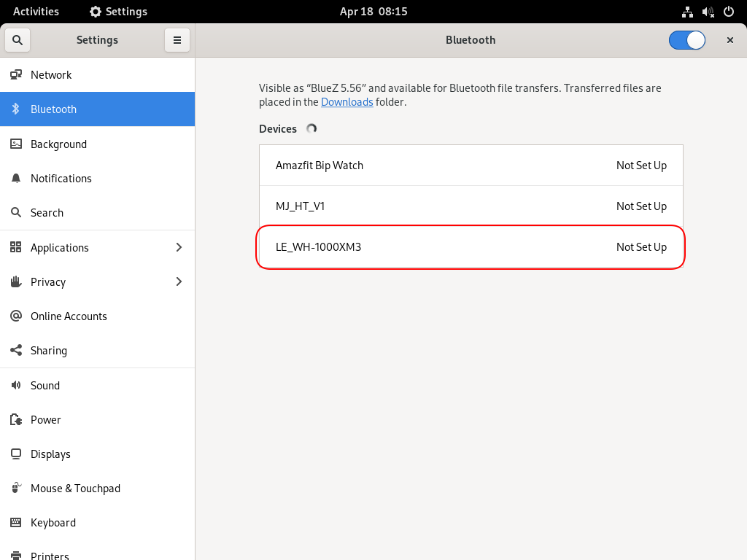Set up the LE_WH-1000XM3 device
The height and width of the screenshot is (560, 747).
471,247
